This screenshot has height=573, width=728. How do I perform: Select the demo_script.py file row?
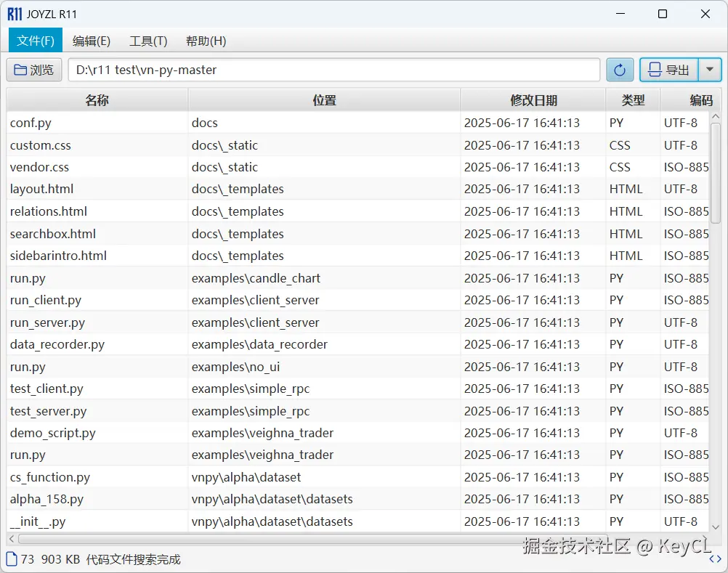[358, 433]
